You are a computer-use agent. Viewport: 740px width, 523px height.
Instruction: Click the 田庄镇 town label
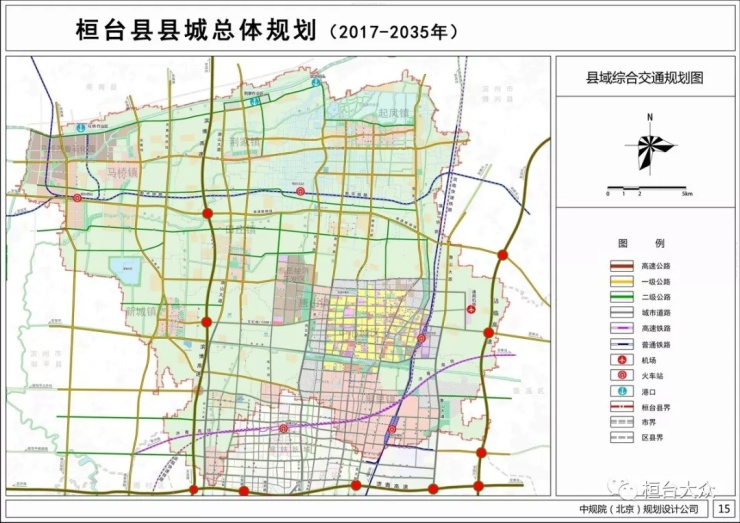coord(240,230)
